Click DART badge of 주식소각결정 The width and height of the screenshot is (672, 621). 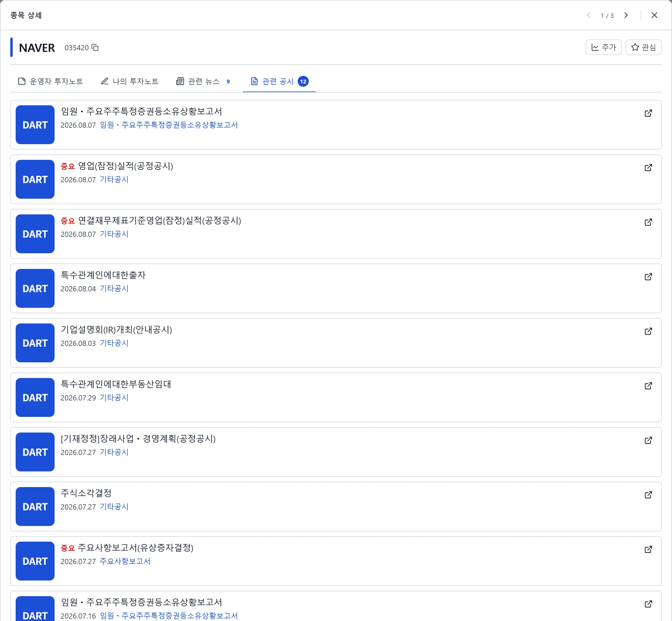pyautogui.click(x=35, y=507)
